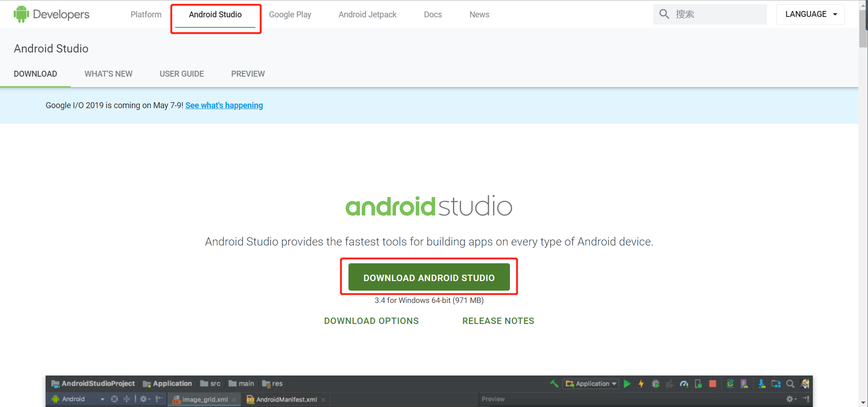
Task: Click the 'Android Studio' page heading
Action: pyautogui.click(x=51, y=48)
